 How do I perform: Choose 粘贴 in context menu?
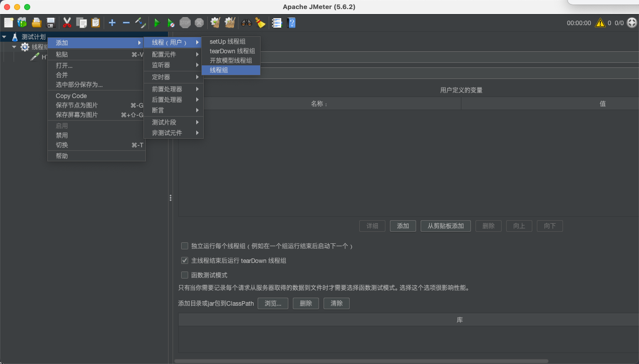click(96, 54)
